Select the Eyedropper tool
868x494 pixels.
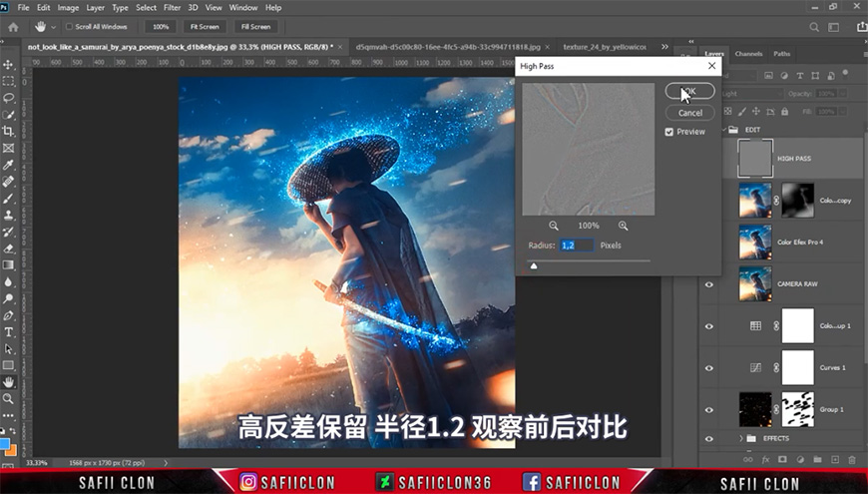(x=8, y=165)
